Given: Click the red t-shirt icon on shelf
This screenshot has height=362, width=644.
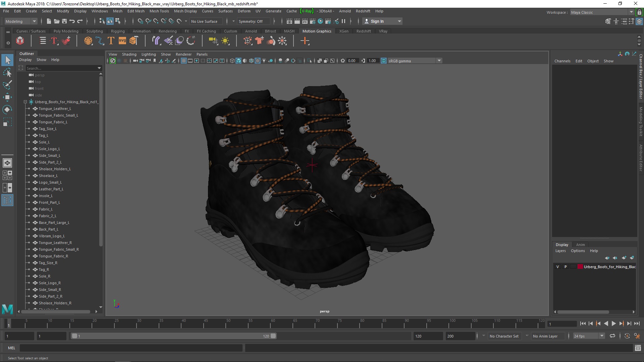Looking at the screenshot, I should (x=259, y=41).
